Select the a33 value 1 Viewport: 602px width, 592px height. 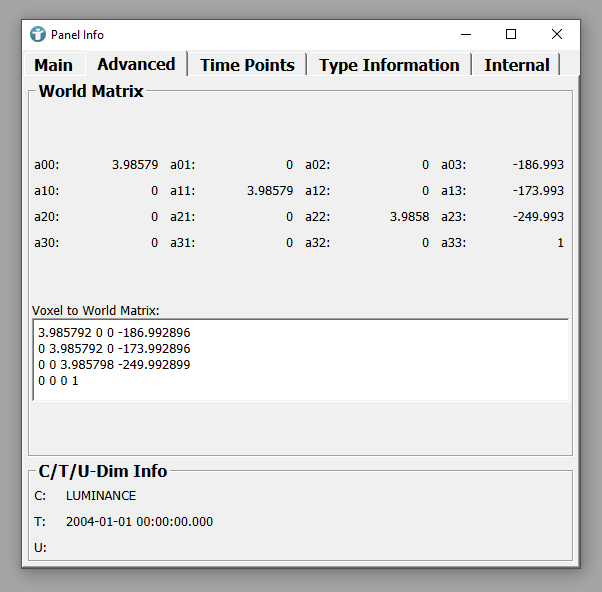click(x=560, y=243)
